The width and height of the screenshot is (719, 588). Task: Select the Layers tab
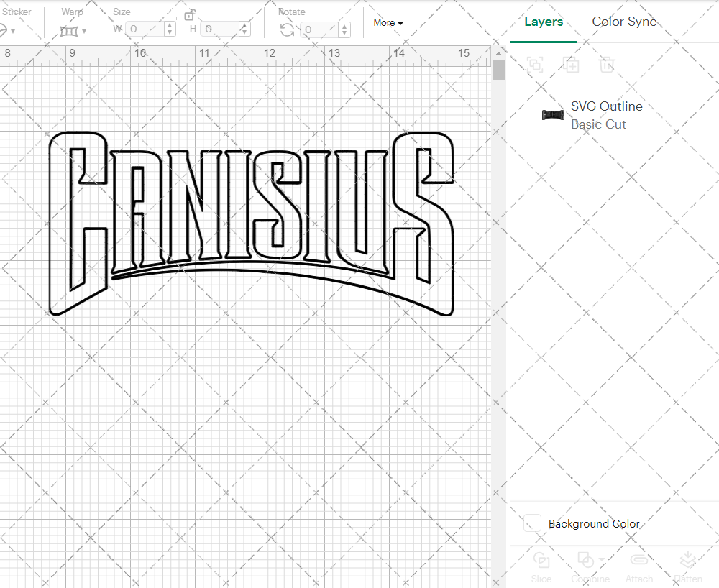click(x=544, y=22)
